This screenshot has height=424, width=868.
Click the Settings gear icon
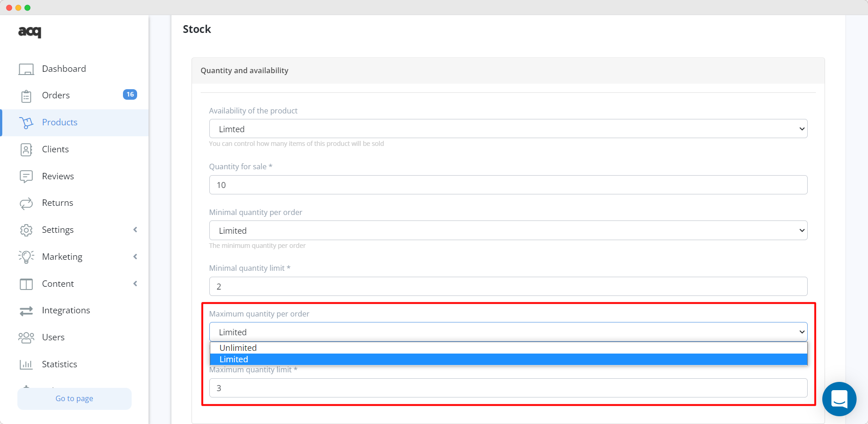click(x=26, y=230)
